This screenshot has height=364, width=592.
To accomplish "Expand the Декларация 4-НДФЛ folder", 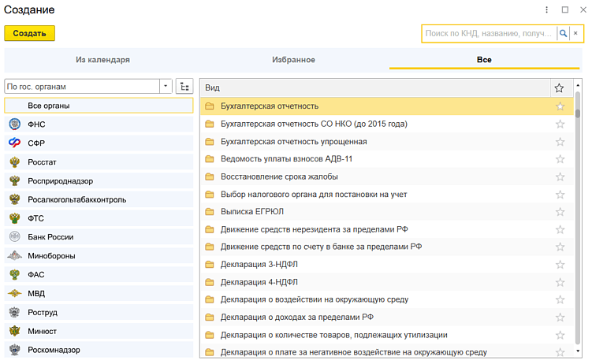I will click(x=210, y=282).
